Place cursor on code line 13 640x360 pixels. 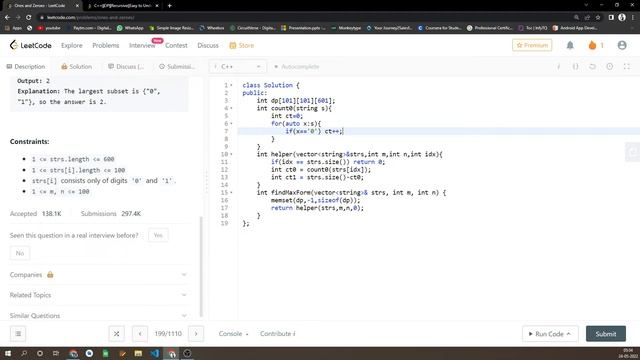[318, 177]
